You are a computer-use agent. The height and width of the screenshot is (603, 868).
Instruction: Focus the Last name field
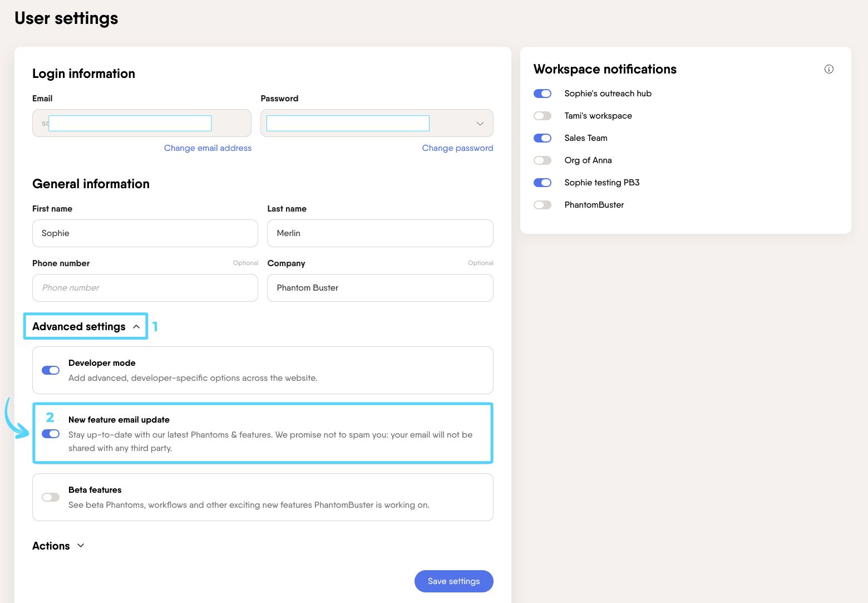pyautogui.click(x=380, y=233)
